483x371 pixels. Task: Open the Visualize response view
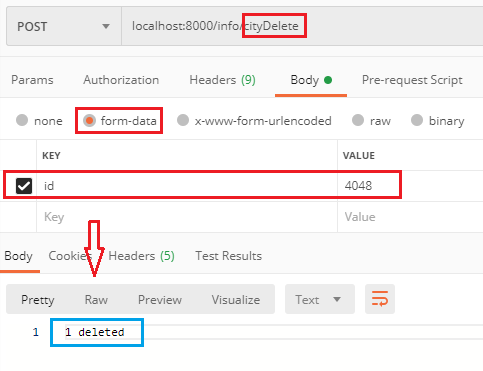(x=236, y=300)
